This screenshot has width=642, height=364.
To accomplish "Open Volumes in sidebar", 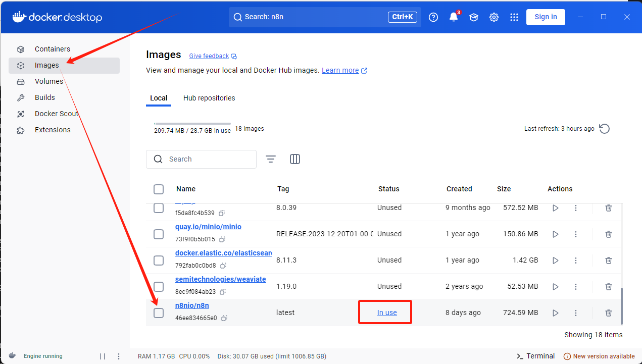I will (64, 82).
